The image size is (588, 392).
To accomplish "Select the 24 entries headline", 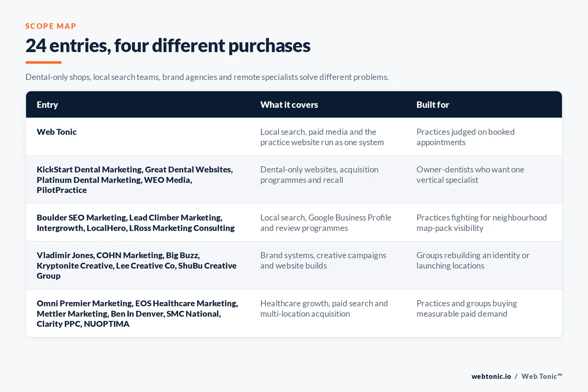I will click(x=168, y=46).
